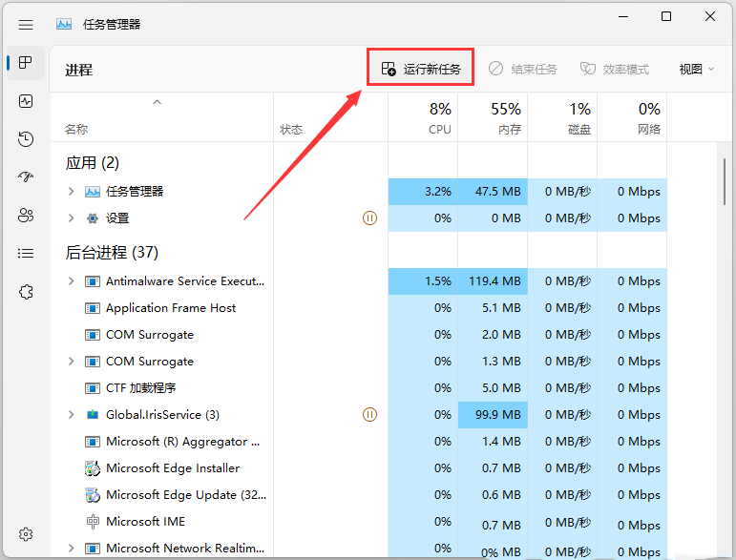Click the 结束任务 button
The width and height of the screenshot is (736, 560).
click(x=522, y=69)
